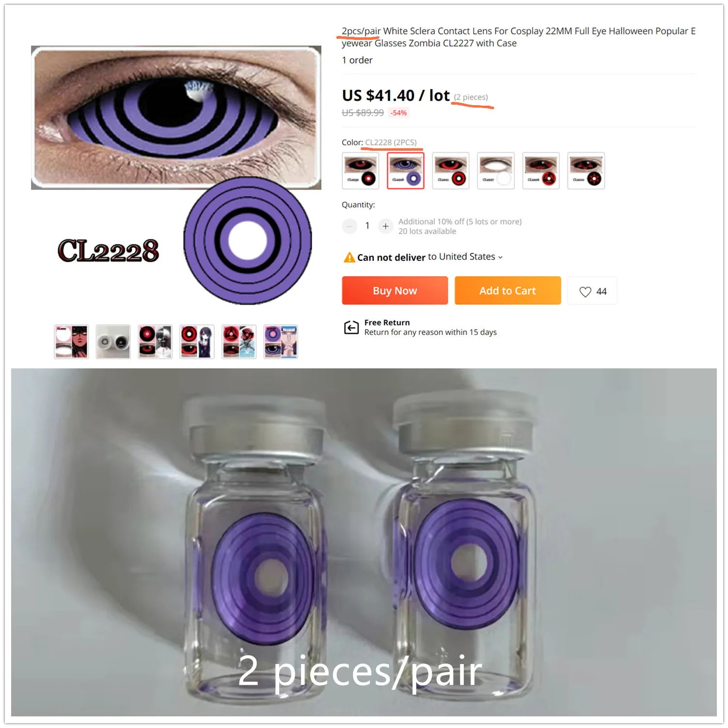Viewport: 728px width, 728px height.
Task: Open the lens case thumbnail
Action: click(113, 342)
